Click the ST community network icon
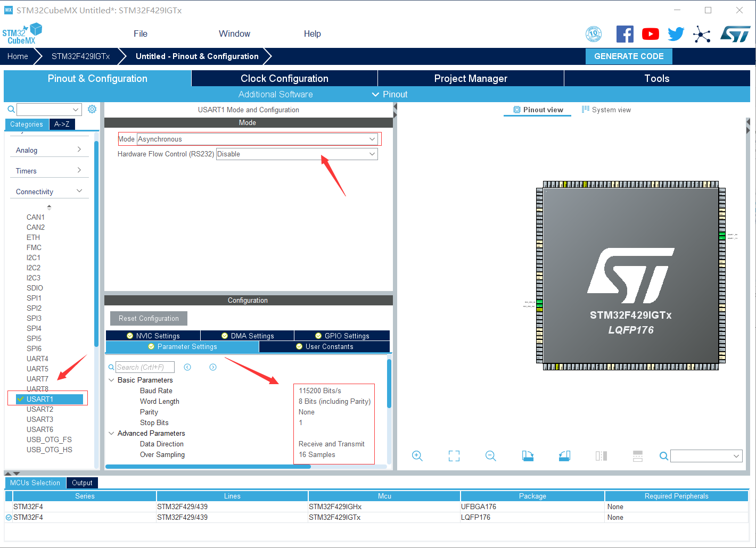The width and height of the screenshot is (756, 548). point(702,35)
